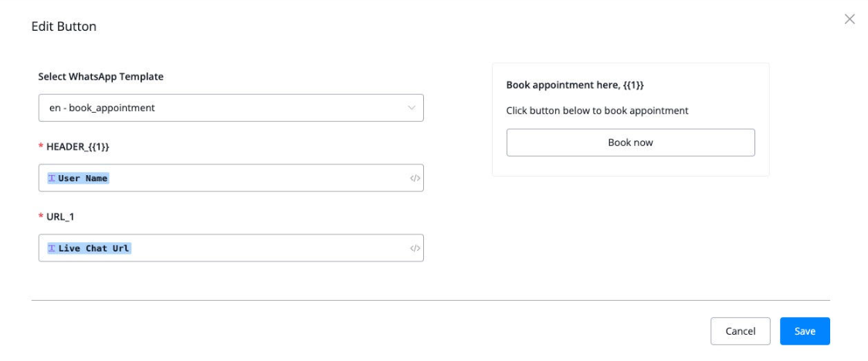Click the Select WhatsApp Template label
Viewport: 868px width, 361px height.
100,76
